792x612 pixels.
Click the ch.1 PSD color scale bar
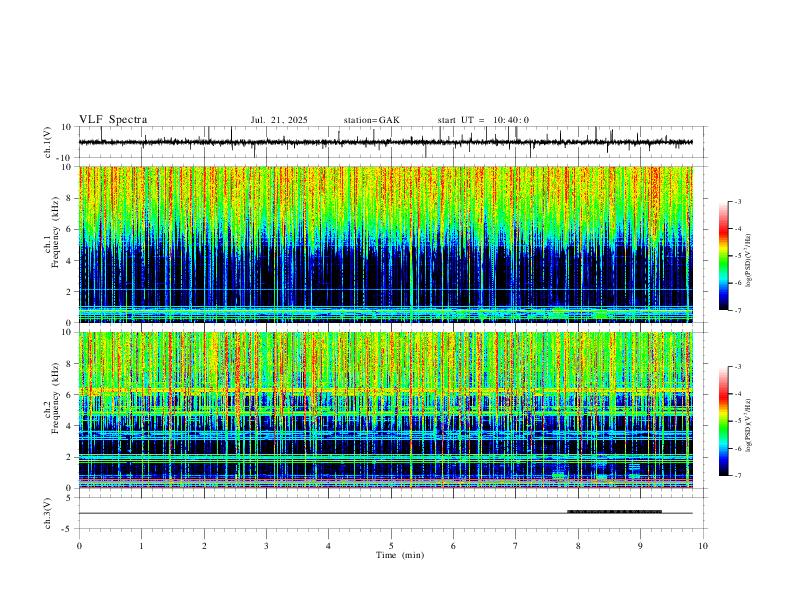coord(723,256)
